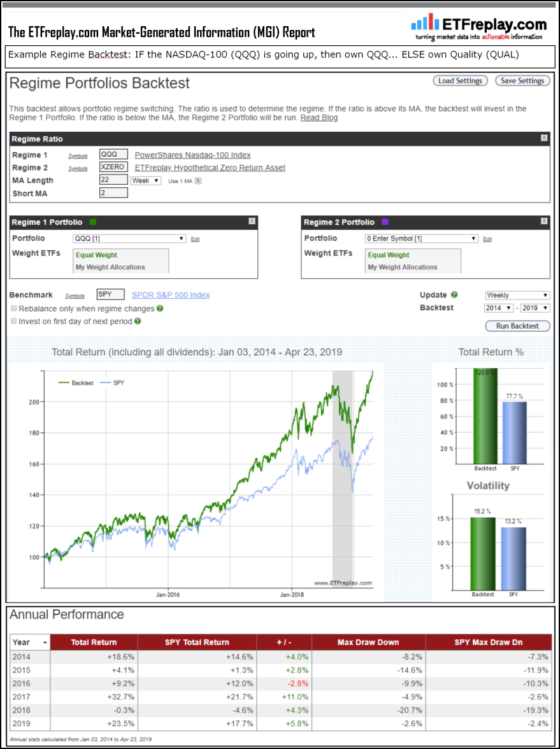Open the Regime 1 Portfolio QQQ [1] dropdown

129,238
